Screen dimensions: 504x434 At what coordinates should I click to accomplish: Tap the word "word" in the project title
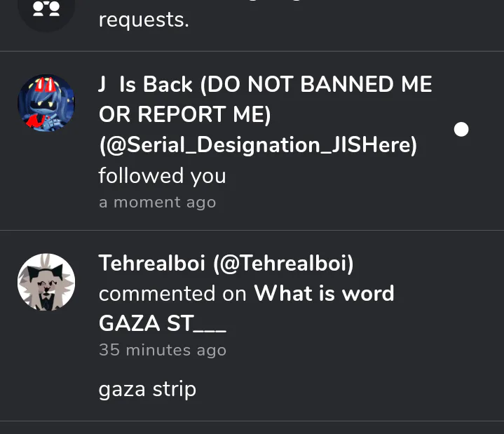368,293
